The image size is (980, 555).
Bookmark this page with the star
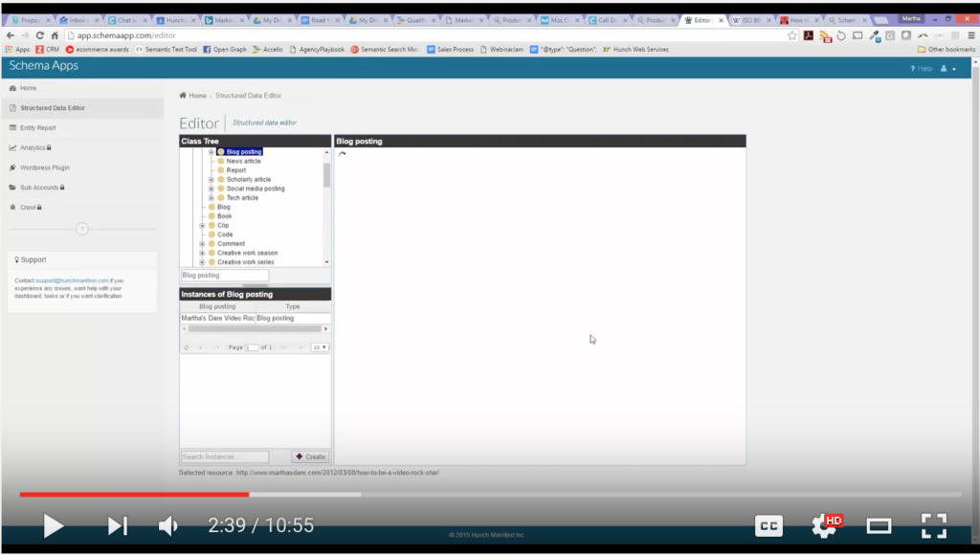coord(792,35)
